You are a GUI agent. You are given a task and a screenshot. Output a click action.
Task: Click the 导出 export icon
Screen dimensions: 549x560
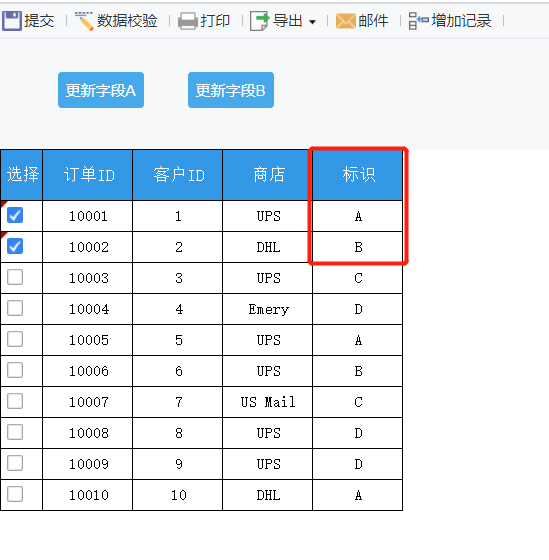tap(259, 21)
